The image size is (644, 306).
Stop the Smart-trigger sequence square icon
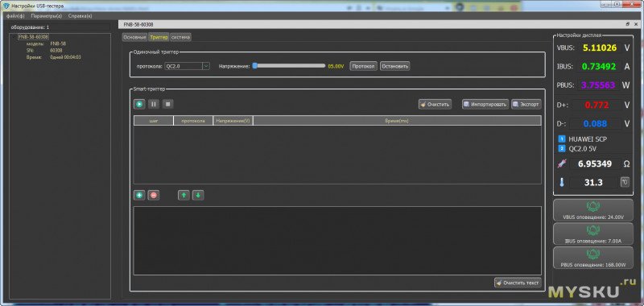coord(167,105)
